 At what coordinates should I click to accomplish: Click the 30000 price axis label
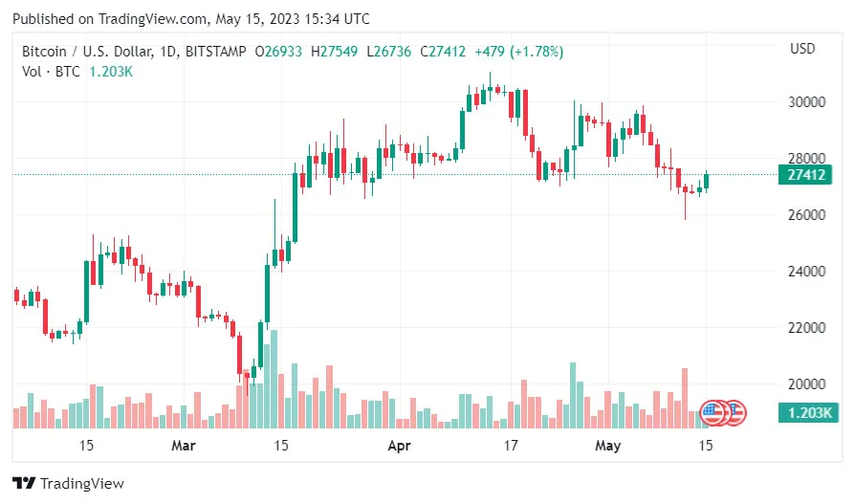coord(807,102)
